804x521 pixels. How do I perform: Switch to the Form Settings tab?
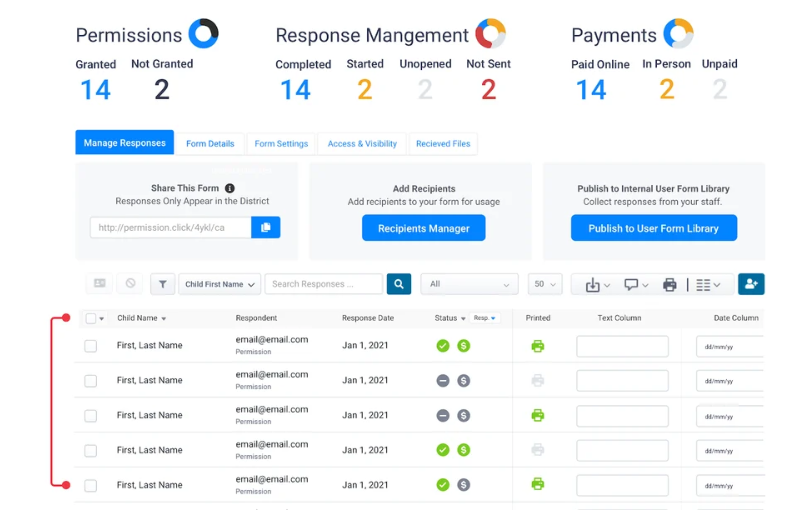click(x=281, y=144)
